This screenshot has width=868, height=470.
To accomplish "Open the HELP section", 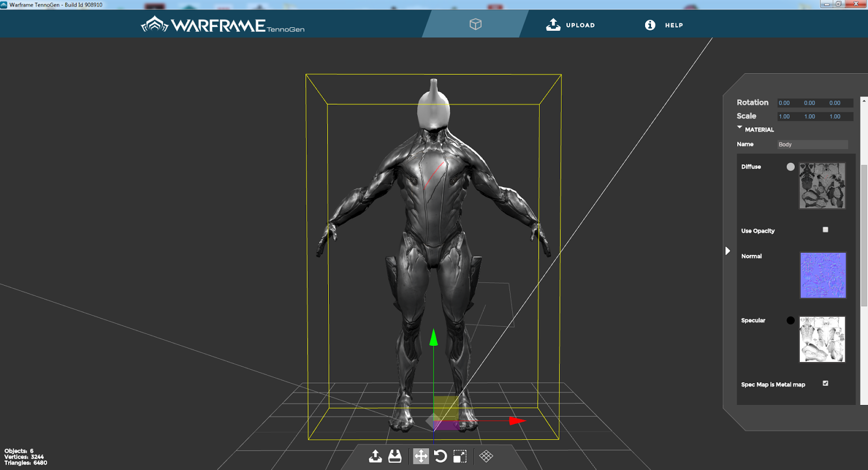I will click(664, 25).
